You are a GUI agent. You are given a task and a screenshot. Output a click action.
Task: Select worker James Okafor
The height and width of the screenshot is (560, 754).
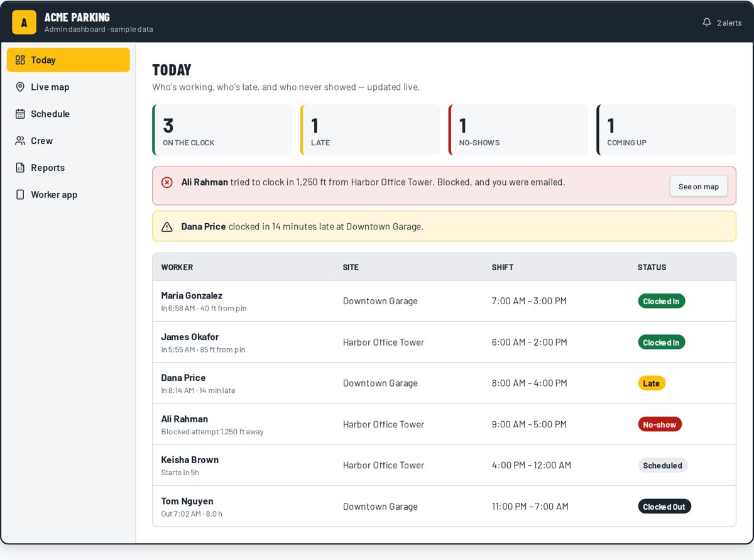point(190,337)
